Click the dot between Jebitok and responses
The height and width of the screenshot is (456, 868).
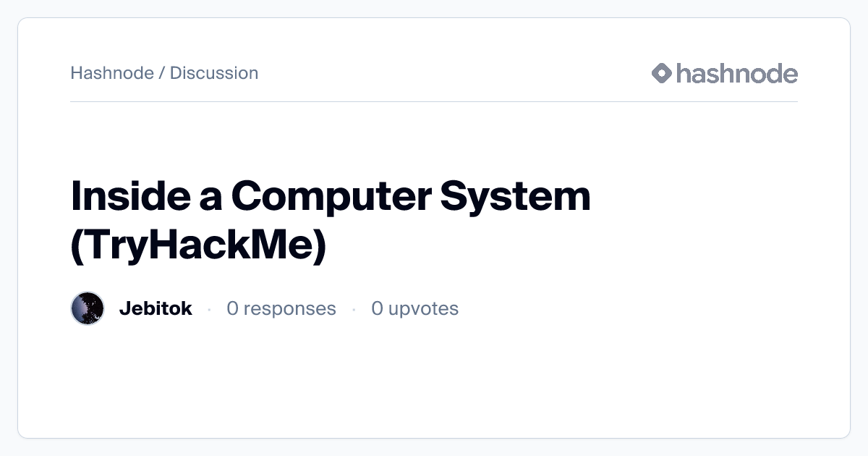(209, 309)
